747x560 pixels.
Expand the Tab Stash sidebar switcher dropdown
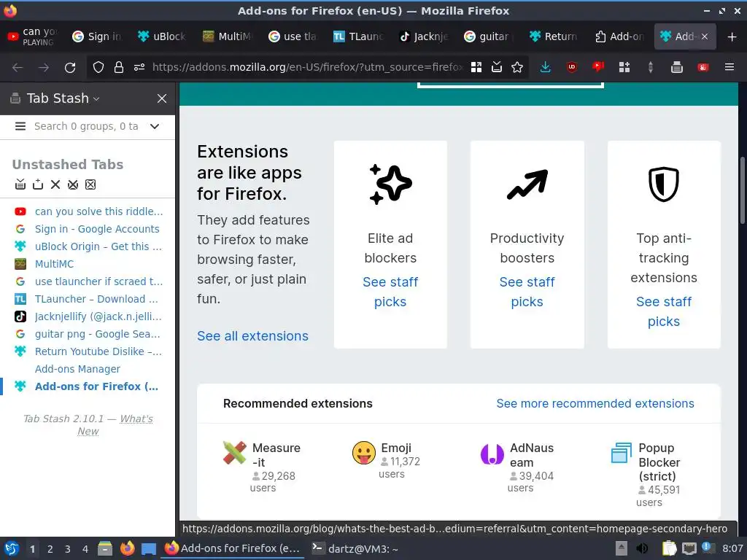coord(96,98)
